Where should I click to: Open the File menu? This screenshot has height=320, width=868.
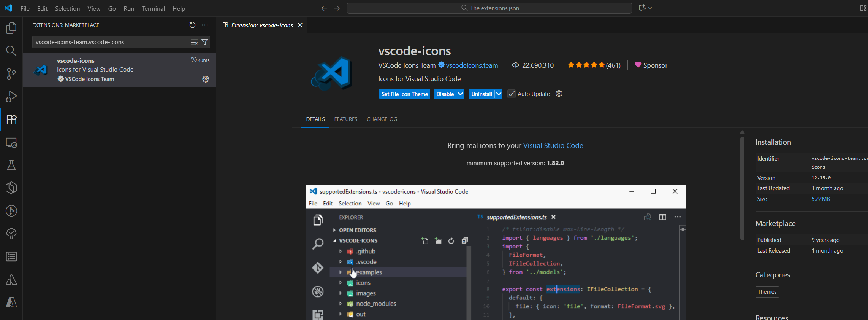pos(25,8)
